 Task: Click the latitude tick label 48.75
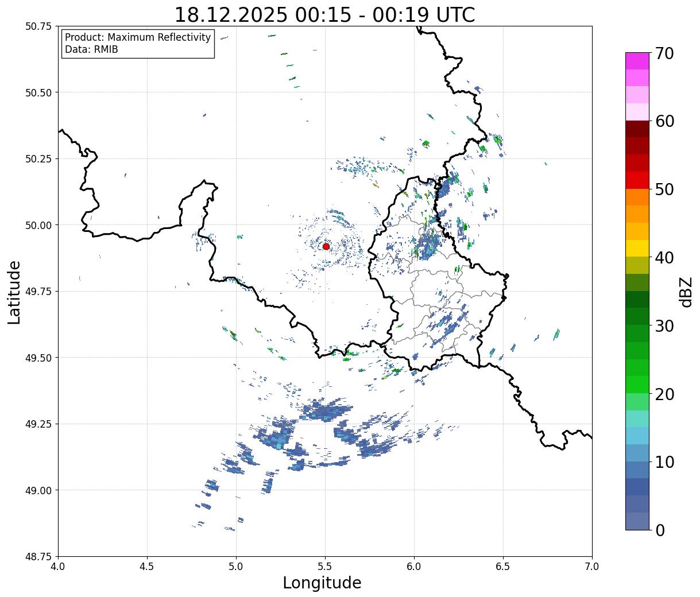click(38, 557)
